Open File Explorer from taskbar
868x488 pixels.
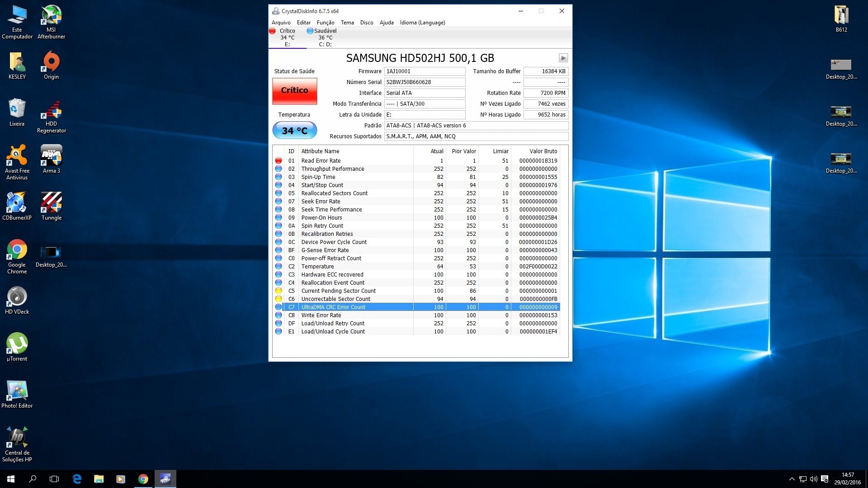99,479
